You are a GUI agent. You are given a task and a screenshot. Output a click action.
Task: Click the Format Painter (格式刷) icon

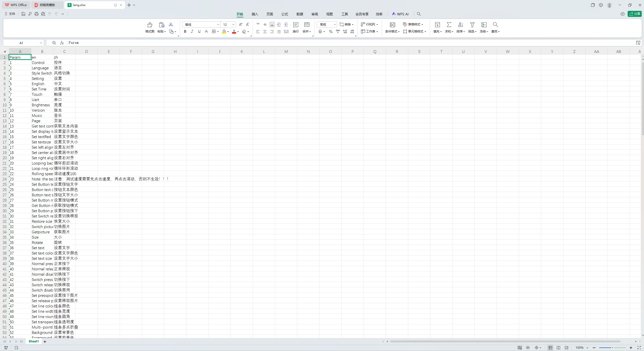pos(150,25)
